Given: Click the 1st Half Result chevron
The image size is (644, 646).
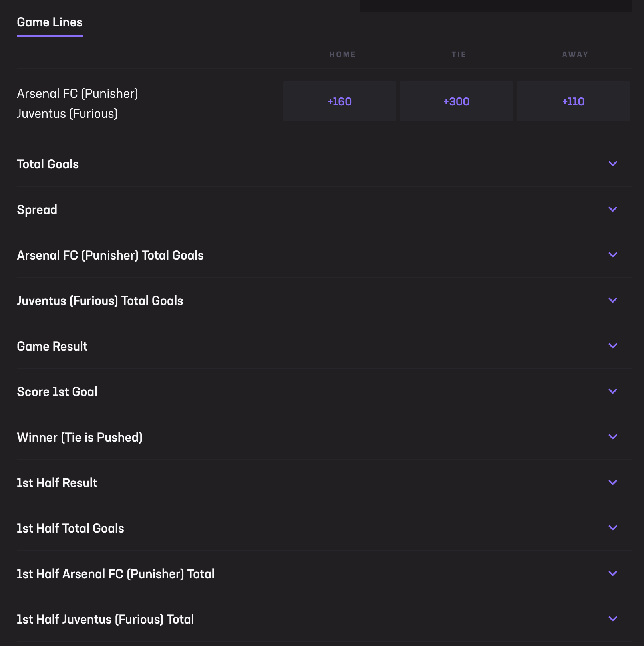Looking at the screenshot, I should 613,482.
